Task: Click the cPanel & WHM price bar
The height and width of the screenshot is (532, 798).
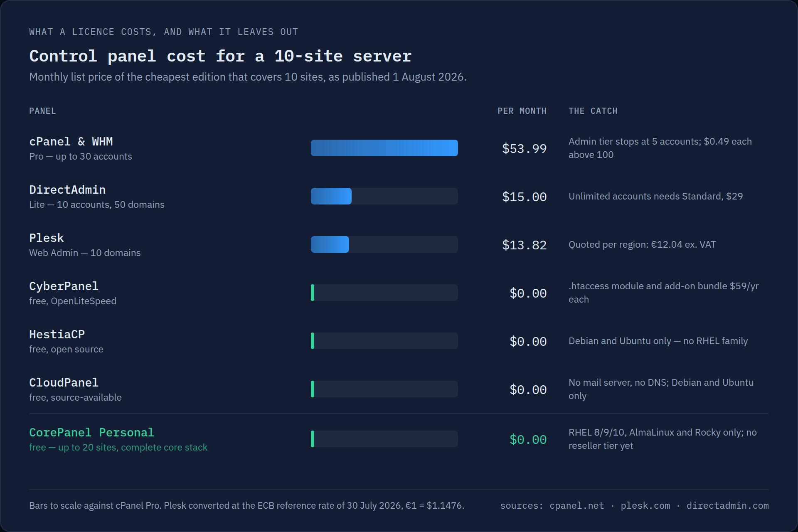Action: [x=384, y=148]
